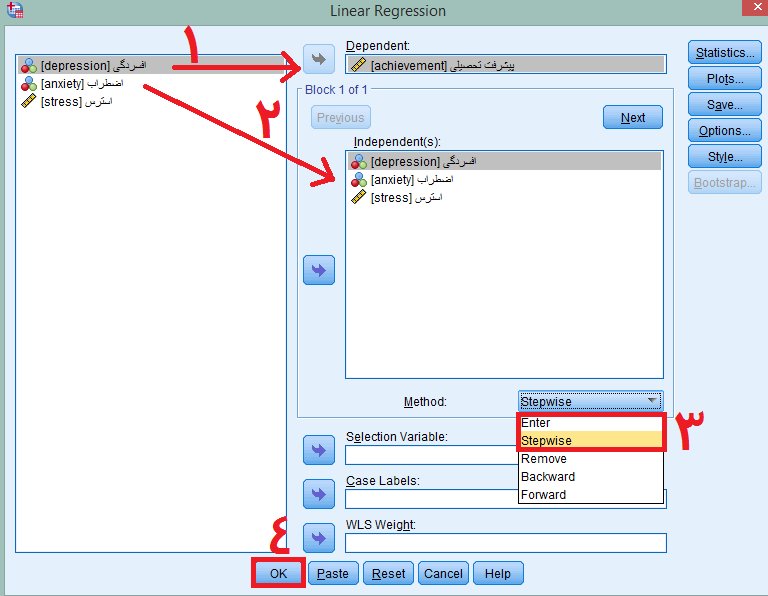
Task: Click the WLS Weight input field
Action: (x=505, y=543)
